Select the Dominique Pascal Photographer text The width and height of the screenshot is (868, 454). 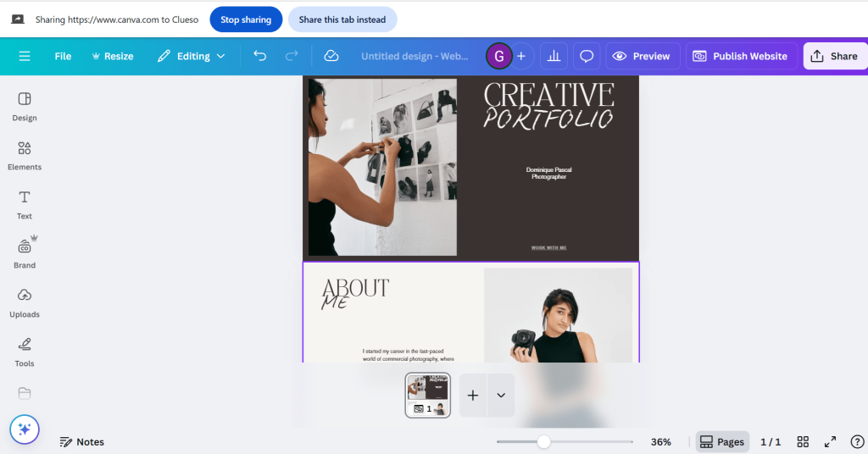pyautogui.click(x=548, y=173)
